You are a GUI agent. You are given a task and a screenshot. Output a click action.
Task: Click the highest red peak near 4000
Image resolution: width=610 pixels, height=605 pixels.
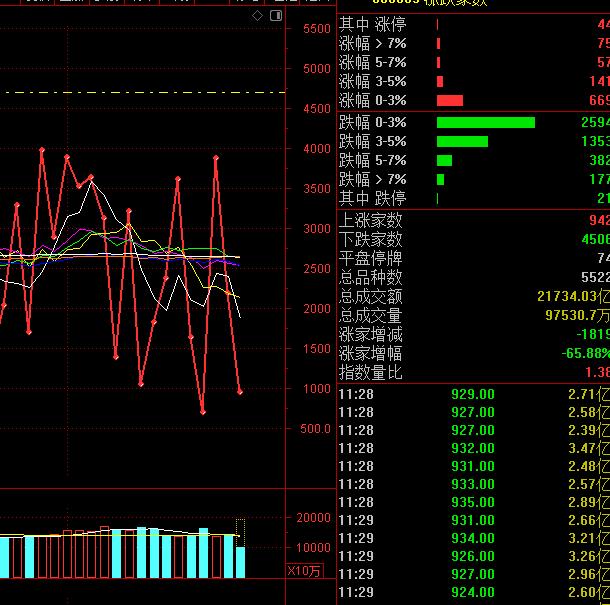(42, 150)
